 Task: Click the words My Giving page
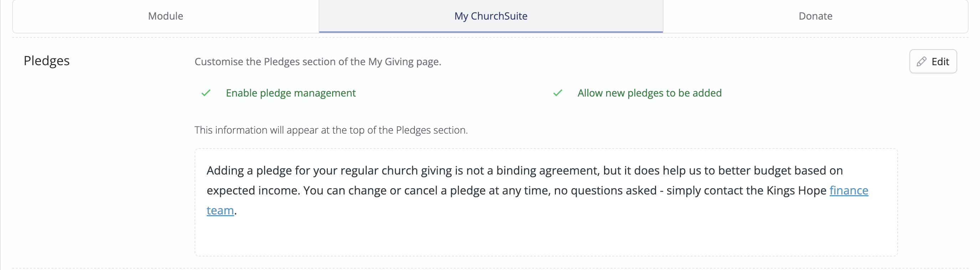(404, 62)
